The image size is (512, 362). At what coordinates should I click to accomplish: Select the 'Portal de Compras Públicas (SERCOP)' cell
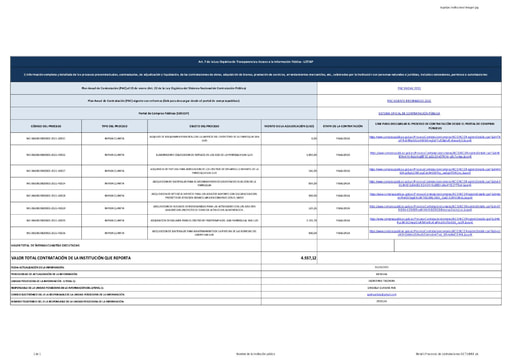(x=164, y=114)
